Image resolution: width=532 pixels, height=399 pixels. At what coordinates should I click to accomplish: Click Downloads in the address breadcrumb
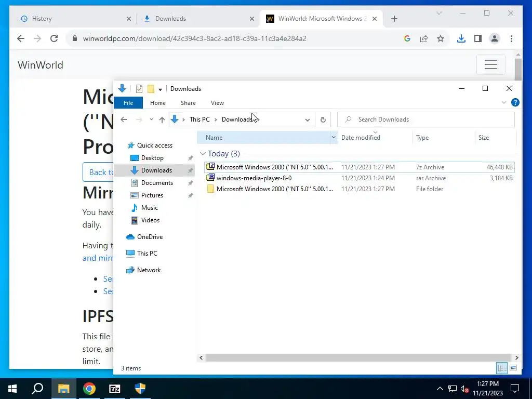(x=237, y=119)
